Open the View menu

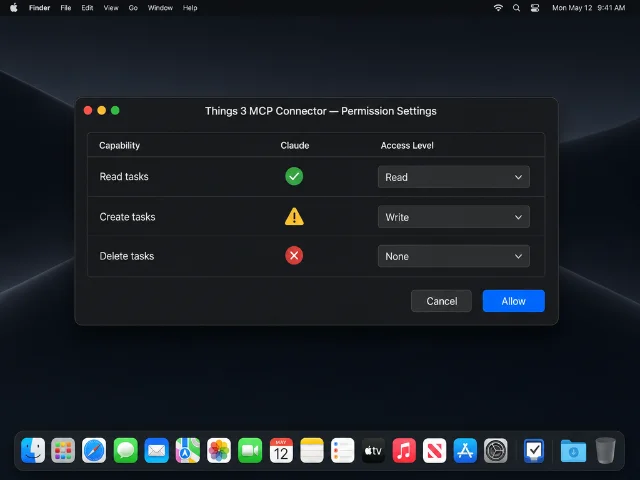111,8
